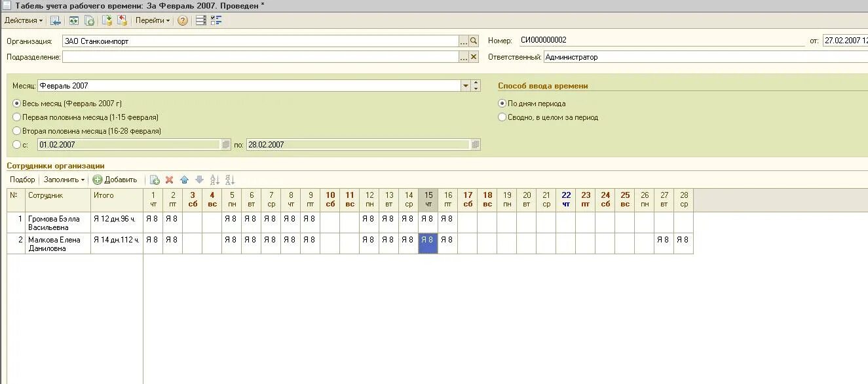Viewport: 868px width, 384px height.
Task: Click Громова's 'Я 8' cell on day 16
Action: pos(448,223)
